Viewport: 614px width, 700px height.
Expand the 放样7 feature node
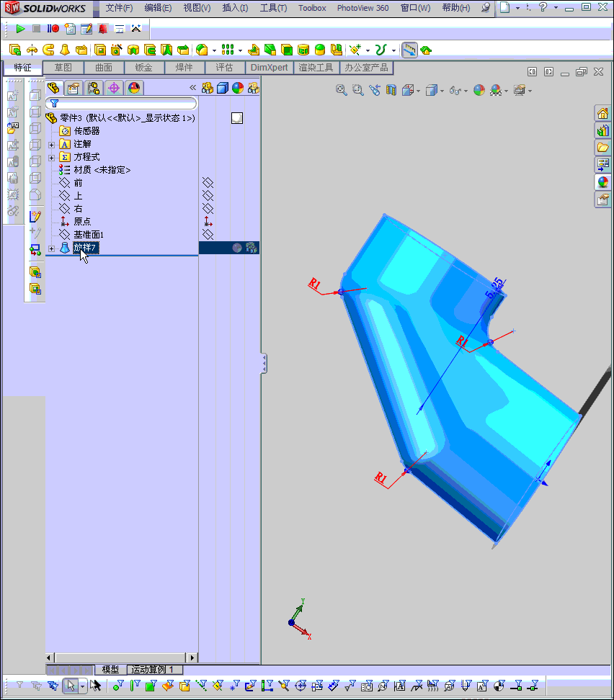[x=50, y=247]
